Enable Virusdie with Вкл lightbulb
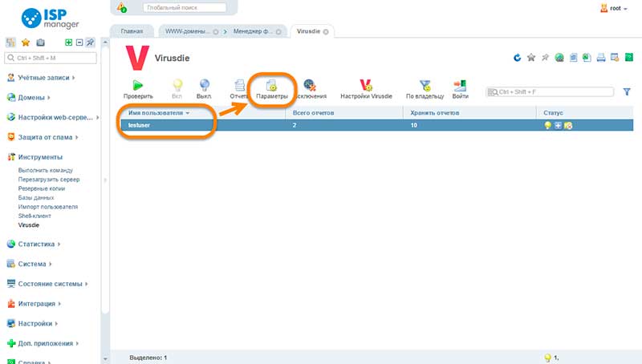The width and height of the screenshot is (642, 364). coord(177,86)
